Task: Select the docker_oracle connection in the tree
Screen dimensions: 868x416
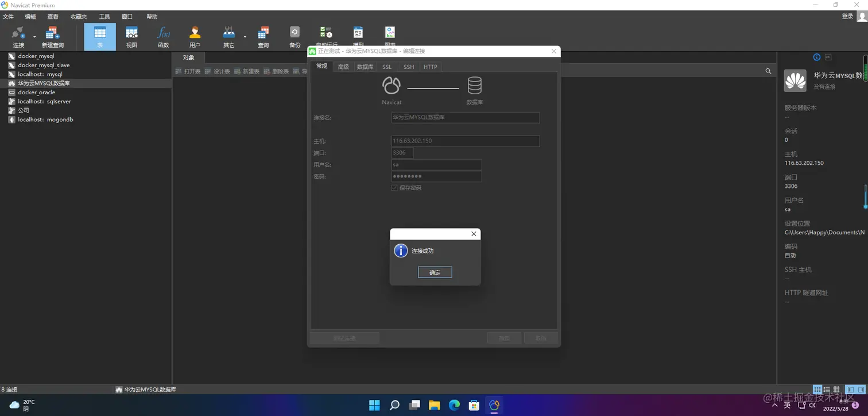Action: tap(37, 92)
